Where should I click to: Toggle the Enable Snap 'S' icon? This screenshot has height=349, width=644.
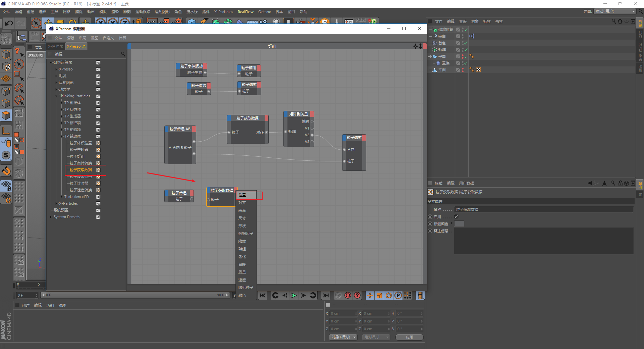6,155
